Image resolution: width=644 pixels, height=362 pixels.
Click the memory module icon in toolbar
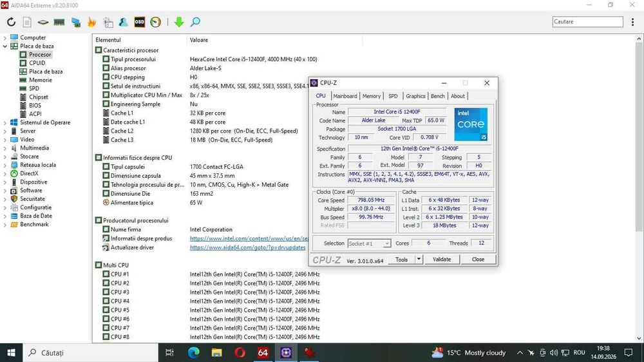[59, 22]
